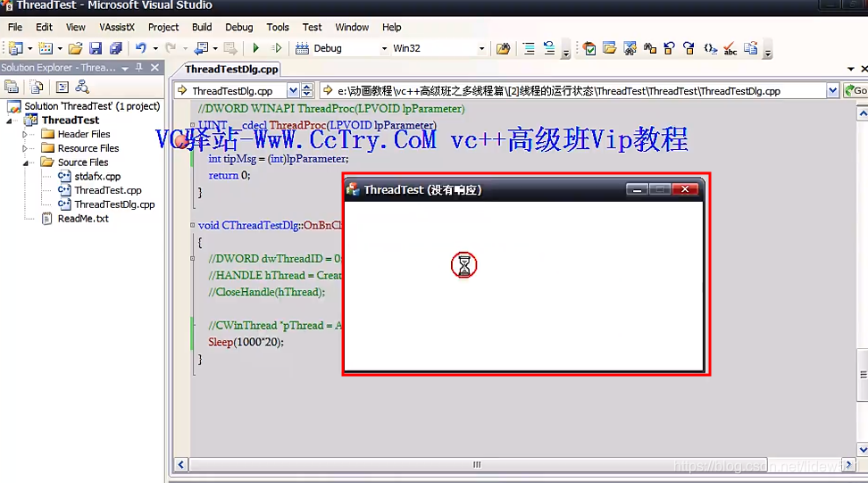This screenshot has width=868, height=483.
Task: Click the VAssistX checkmark toolbar icon
Action: click(589, 48)
